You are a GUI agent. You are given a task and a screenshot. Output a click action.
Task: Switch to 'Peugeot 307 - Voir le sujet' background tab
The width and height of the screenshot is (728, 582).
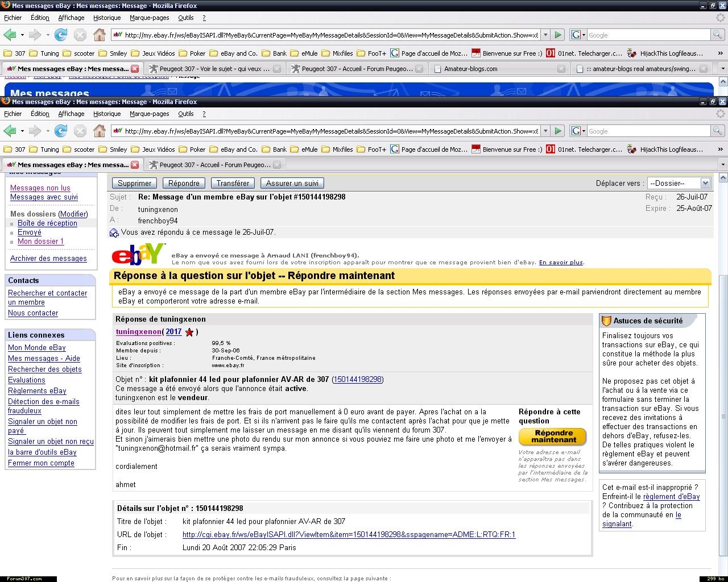point(214,69)
